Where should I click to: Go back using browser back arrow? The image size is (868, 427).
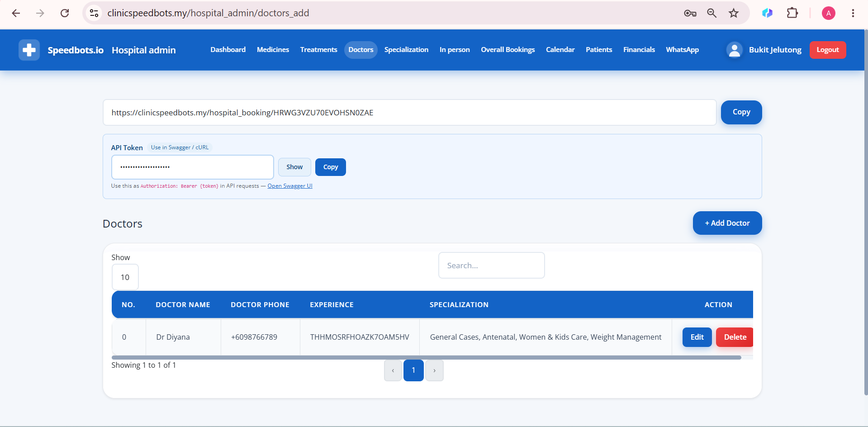(x=16, y=13)
